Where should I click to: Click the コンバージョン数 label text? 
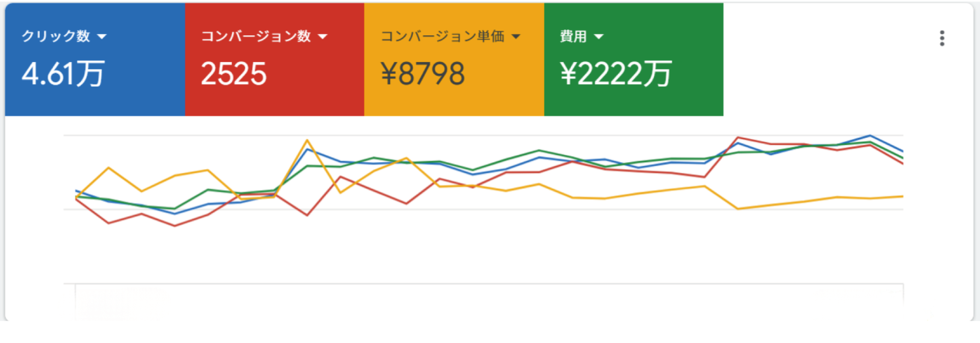(x=255, y=37)
